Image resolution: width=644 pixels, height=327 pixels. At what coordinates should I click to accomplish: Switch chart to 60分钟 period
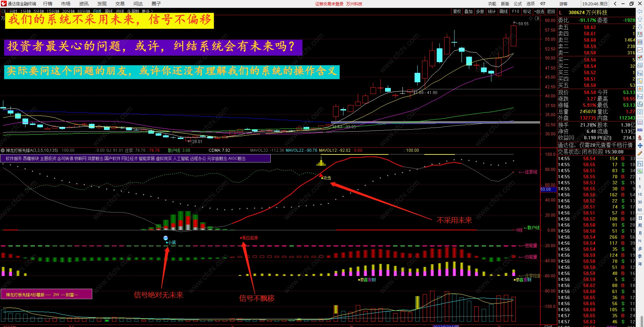[84, 11]
